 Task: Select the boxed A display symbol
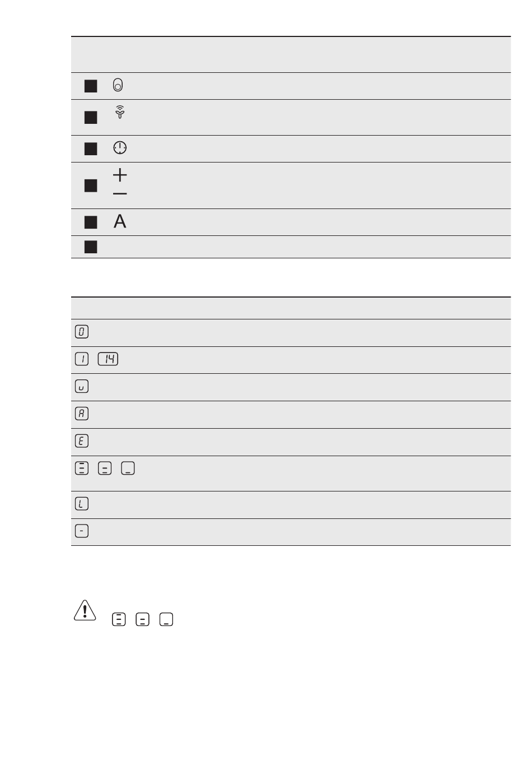[x=81, y=414]
